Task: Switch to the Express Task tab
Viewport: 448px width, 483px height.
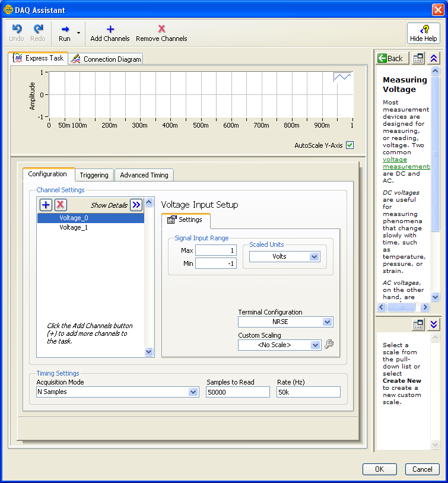Action: 38,58
